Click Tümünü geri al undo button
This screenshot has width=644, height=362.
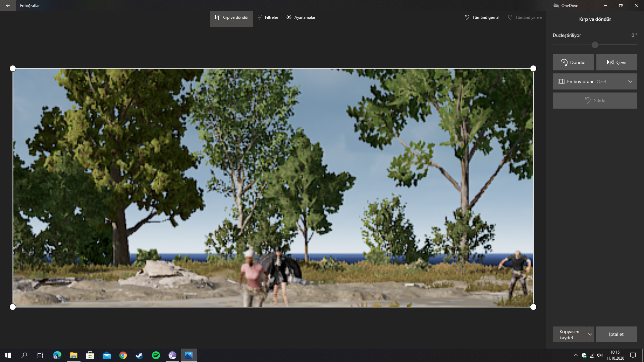[482, 17]
